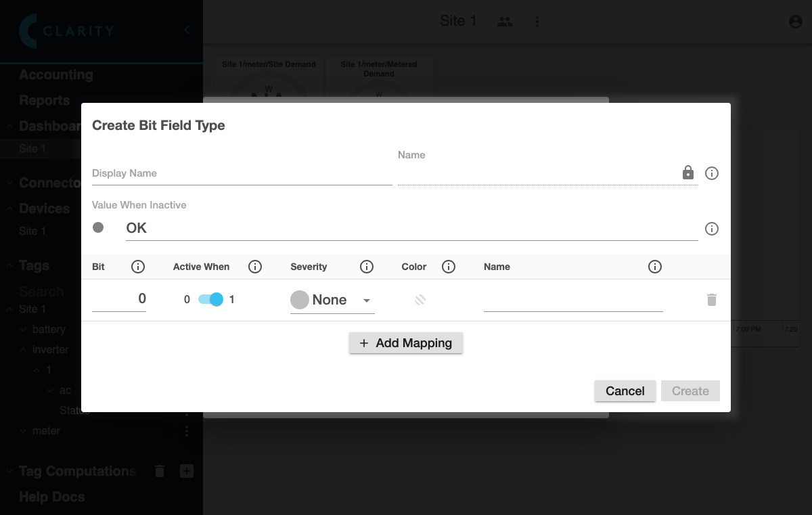Screen dimensions: 812x515
Task: Click the Display Name input field
Action: click(x=242, y=174)
